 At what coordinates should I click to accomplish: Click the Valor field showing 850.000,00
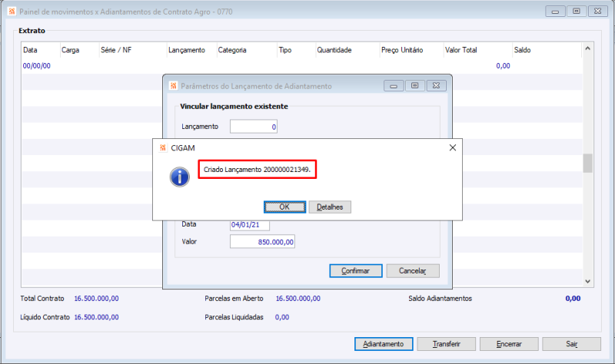point(262,242)
